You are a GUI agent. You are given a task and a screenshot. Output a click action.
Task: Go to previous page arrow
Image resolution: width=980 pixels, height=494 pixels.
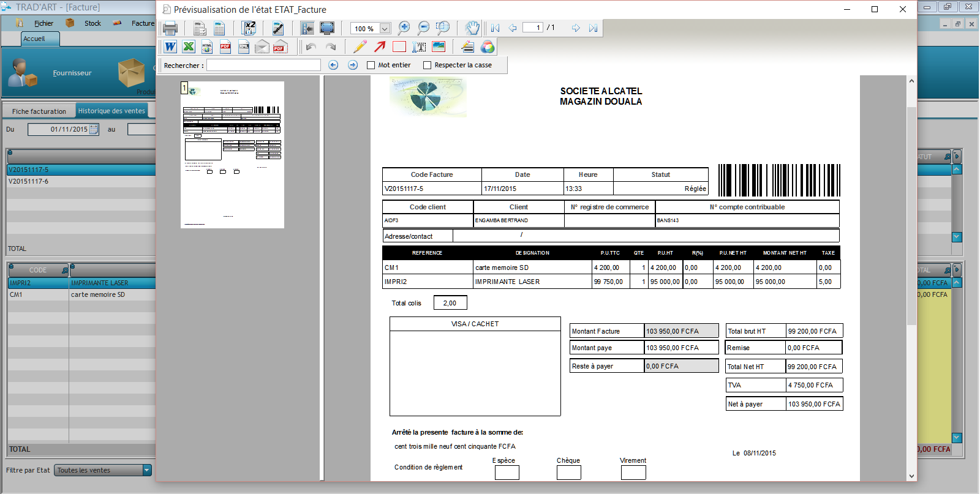tap(513, 28)
